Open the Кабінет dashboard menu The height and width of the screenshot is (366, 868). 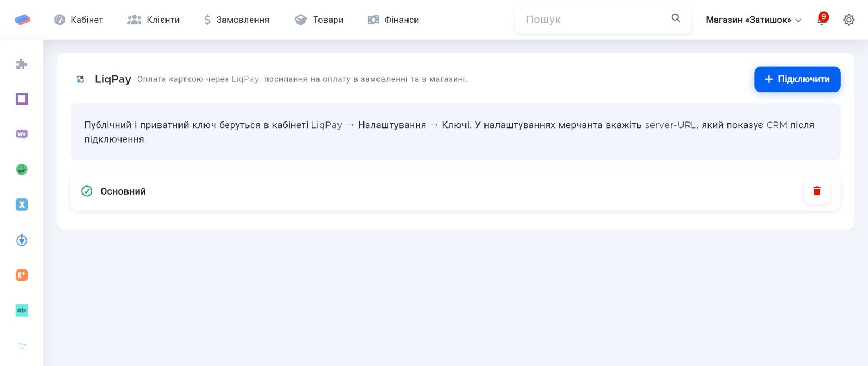point(79,20)
